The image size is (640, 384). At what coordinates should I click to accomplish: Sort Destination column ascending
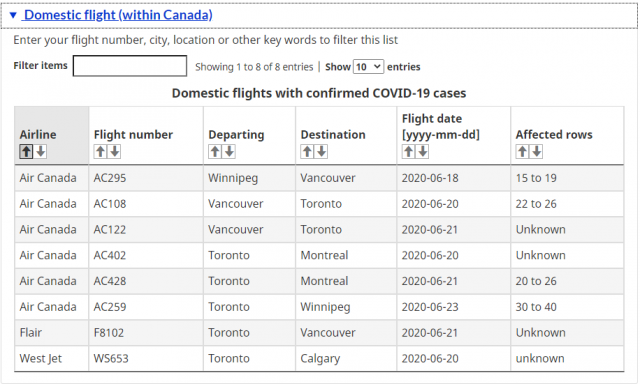tap(307, 151)
